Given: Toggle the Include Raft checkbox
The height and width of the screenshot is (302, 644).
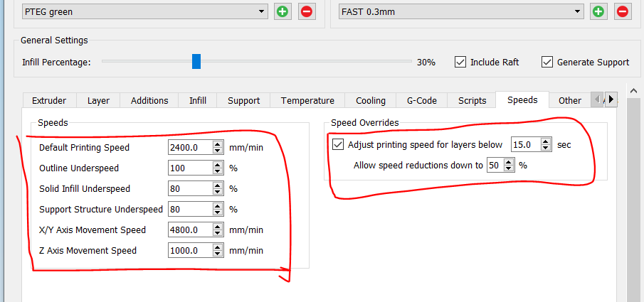Looking at the screenshot, I should point(460,62).
